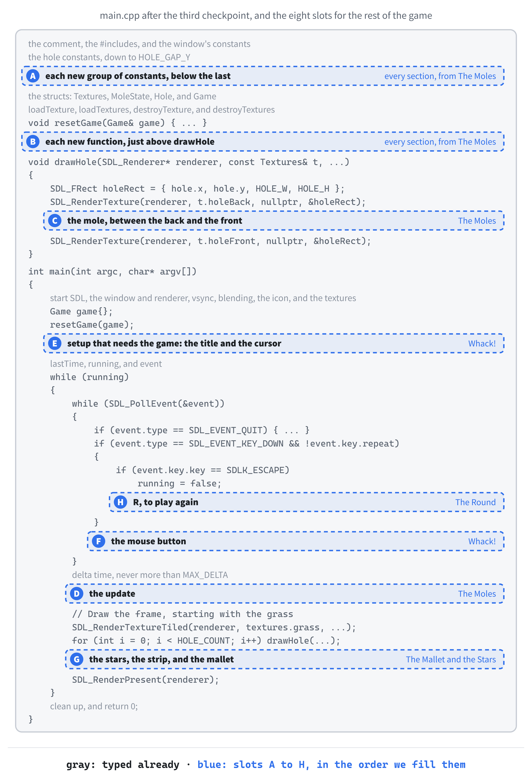This screenshot has height=782, width=532.
Task: Open 'The Mallet and the Stars' section link
Action: point(451,659)
